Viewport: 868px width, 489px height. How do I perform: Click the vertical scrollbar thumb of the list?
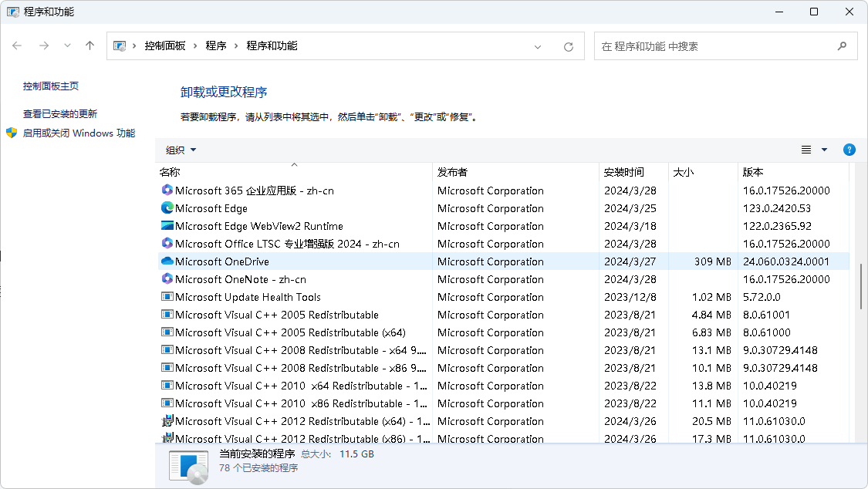(861, 287)
